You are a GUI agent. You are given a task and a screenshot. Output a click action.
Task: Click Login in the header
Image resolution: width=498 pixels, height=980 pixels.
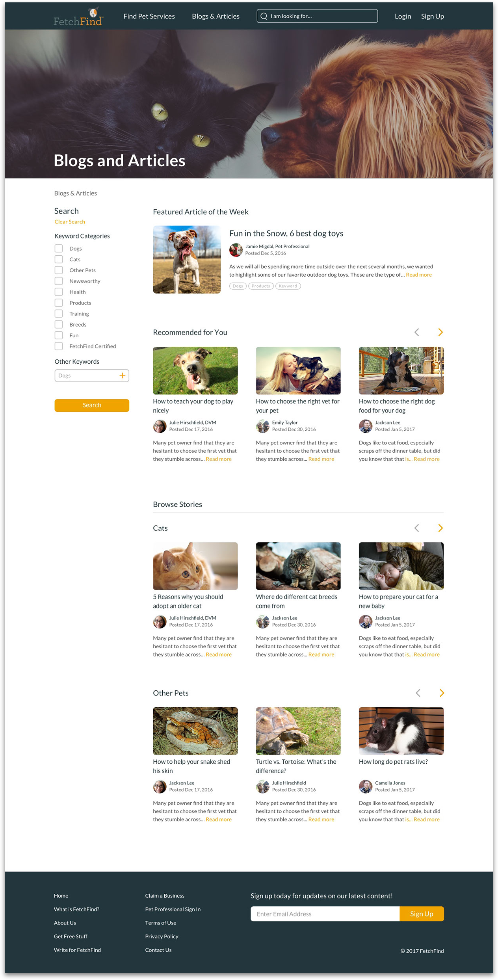point(403,16)
